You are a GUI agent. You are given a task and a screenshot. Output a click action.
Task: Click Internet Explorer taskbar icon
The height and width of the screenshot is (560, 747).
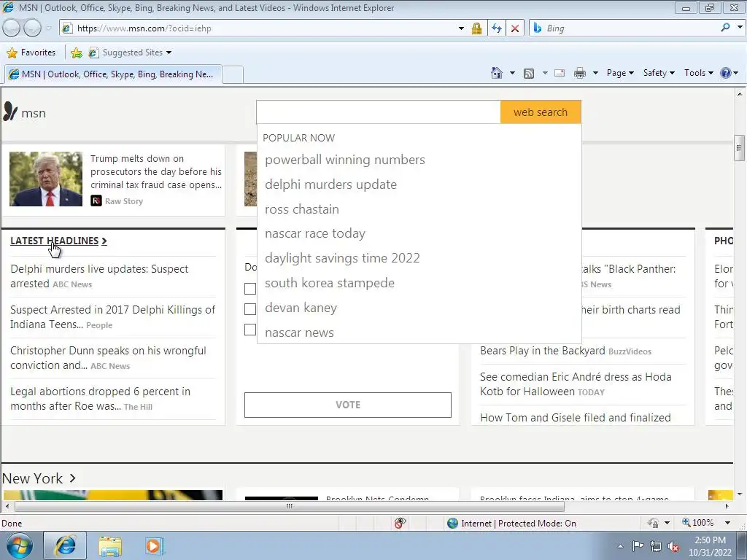point(65,545)
